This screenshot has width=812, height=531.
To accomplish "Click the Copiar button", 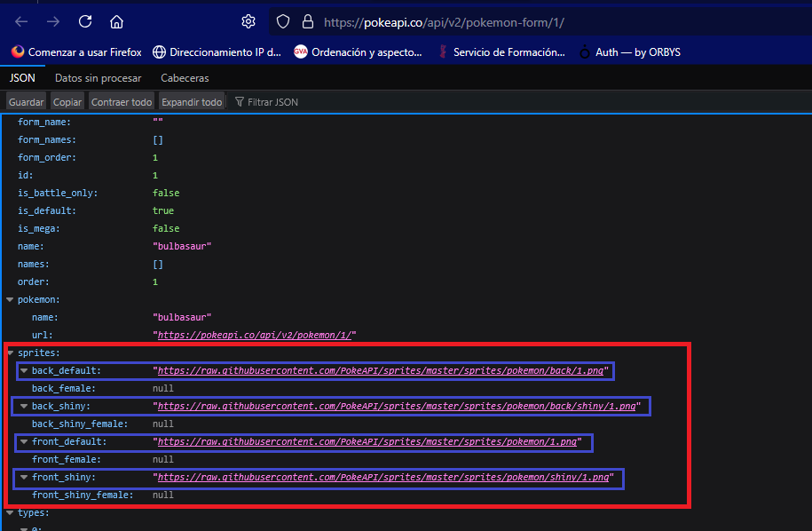I will 67,102.
